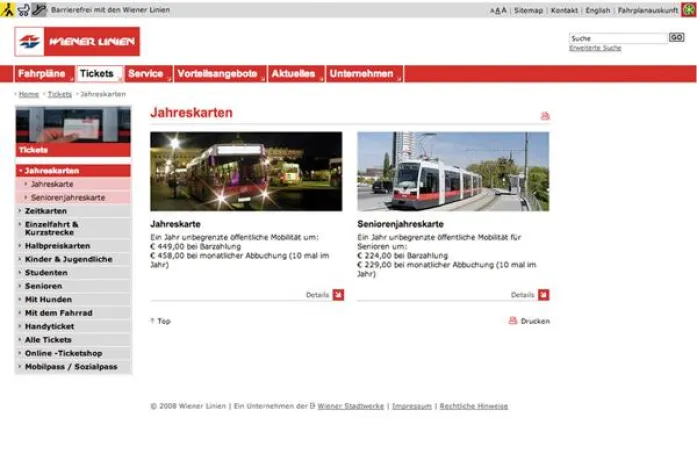Click the Home breadcrumb link
Viewport: 697px width, 475px height.
29,94
